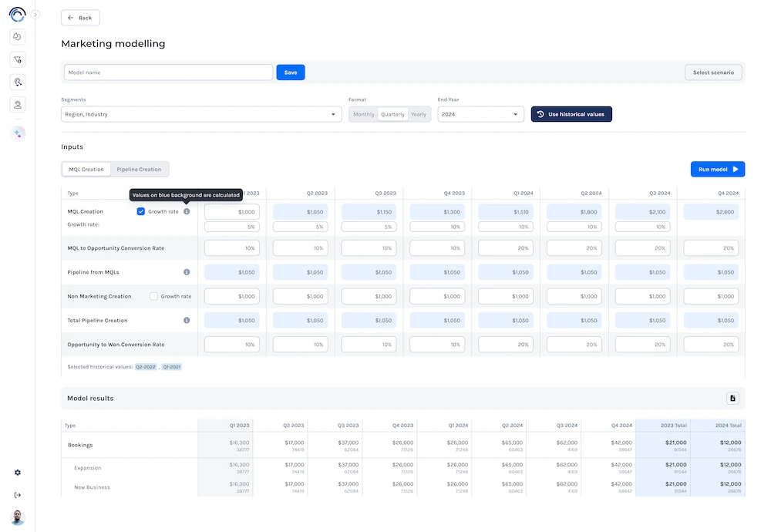Image resolution: width=771 pixels, height=532 pixels.
Task: Open the End Year dropdown
Action: click(x=480, y=114)
